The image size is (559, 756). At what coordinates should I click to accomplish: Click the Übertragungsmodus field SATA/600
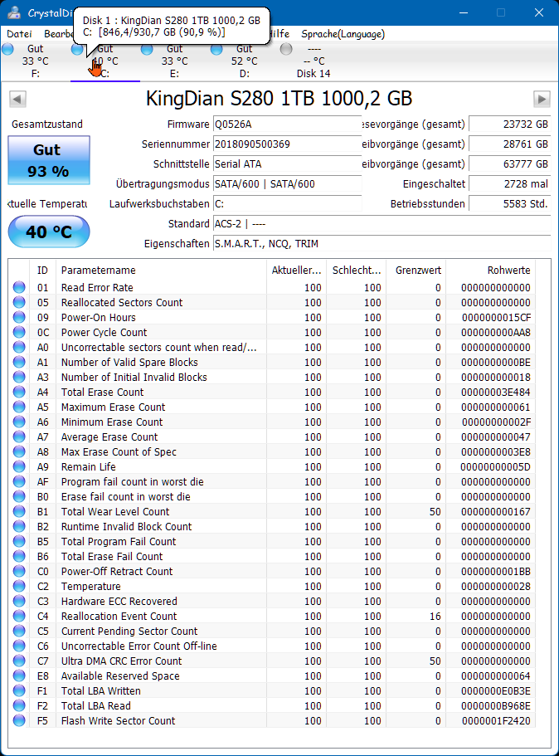tap(287, 184)
